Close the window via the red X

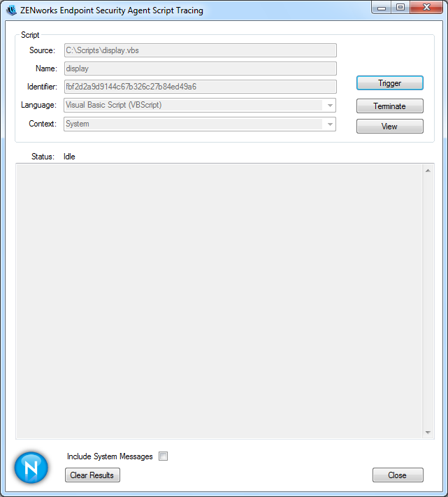tap(426, 7)
